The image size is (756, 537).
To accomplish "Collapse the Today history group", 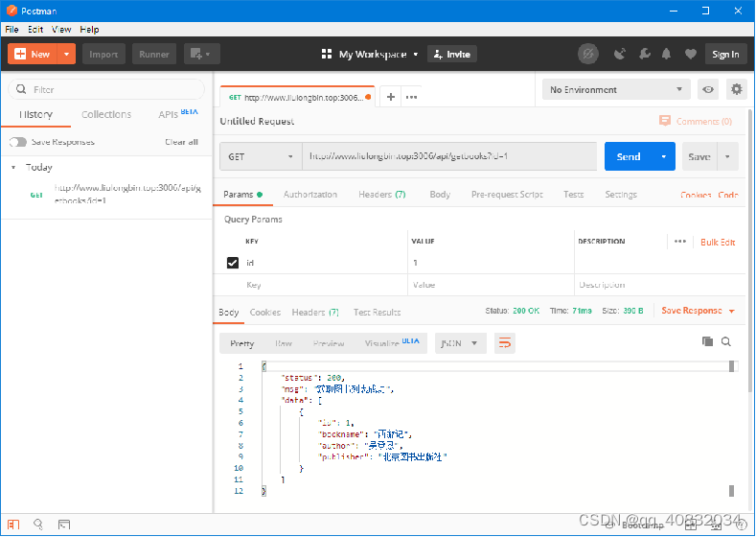I will point(14,168).
